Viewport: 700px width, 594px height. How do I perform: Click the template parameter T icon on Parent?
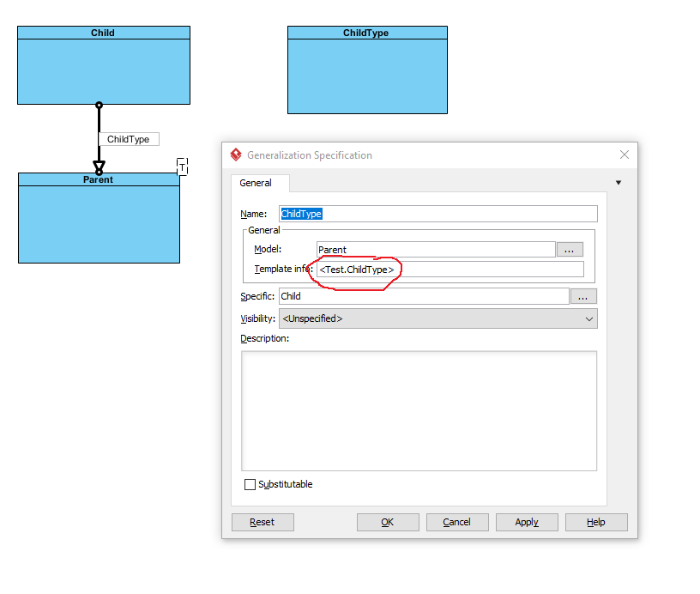pos(182,167)
